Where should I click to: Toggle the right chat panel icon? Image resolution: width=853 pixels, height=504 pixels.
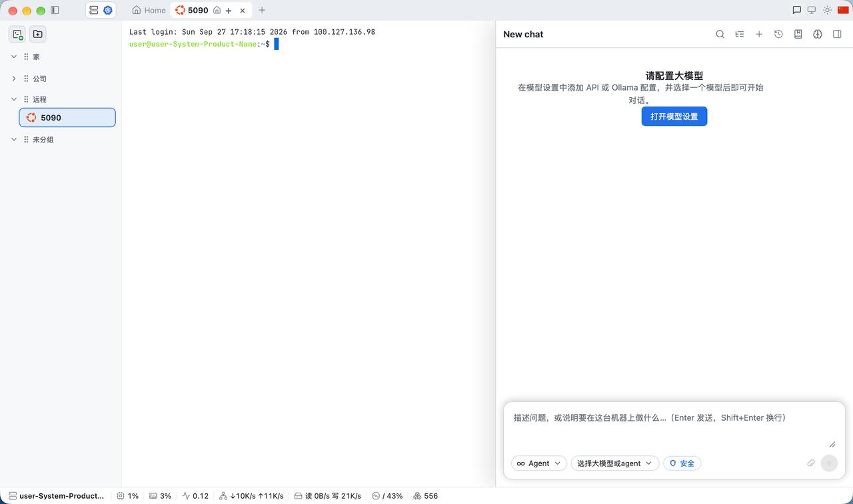pos(837,34)
